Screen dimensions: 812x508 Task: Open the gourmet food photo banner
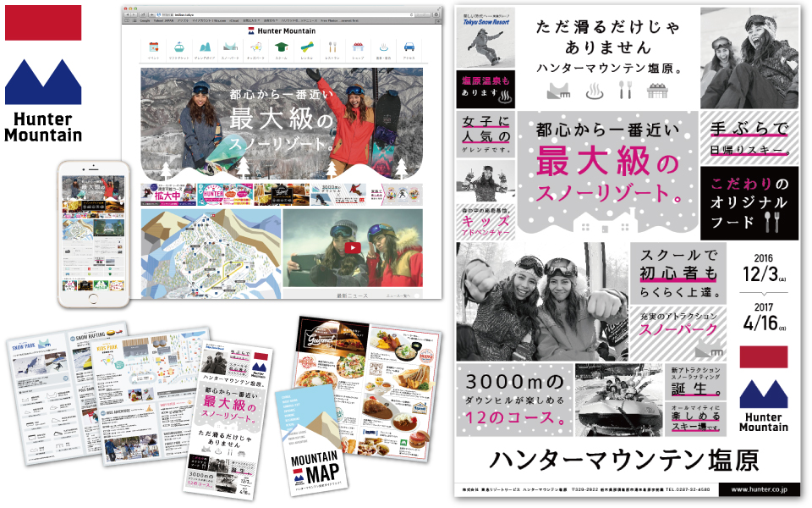tap(282, 195)
